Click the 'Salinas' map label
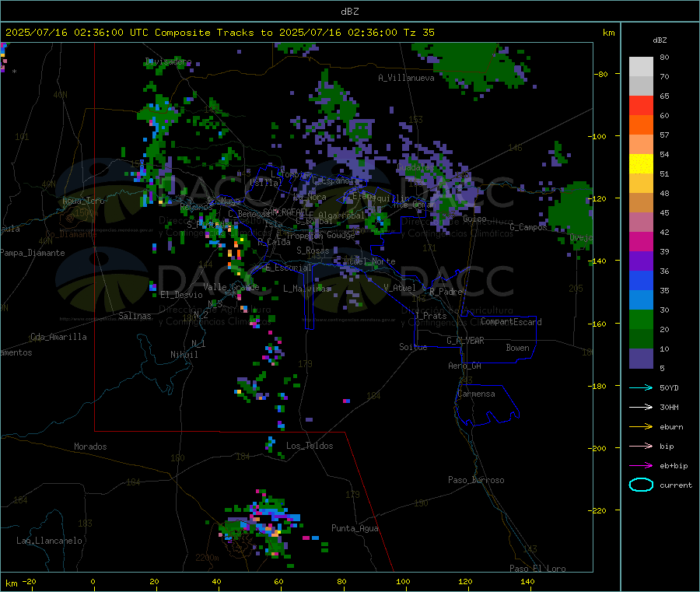The height and width of the screenshot is (592, 700). pyautogui.click(x=135, y=316)
